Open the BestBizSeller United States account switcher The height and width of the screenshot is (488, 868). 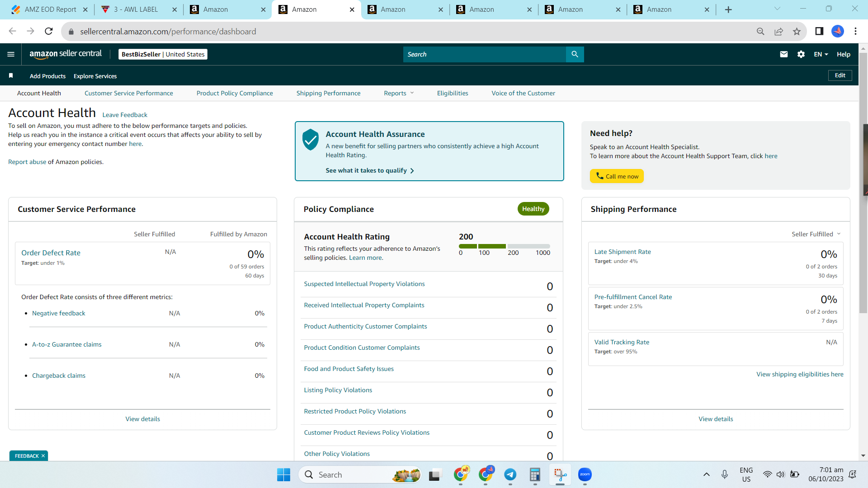[163, 54]
